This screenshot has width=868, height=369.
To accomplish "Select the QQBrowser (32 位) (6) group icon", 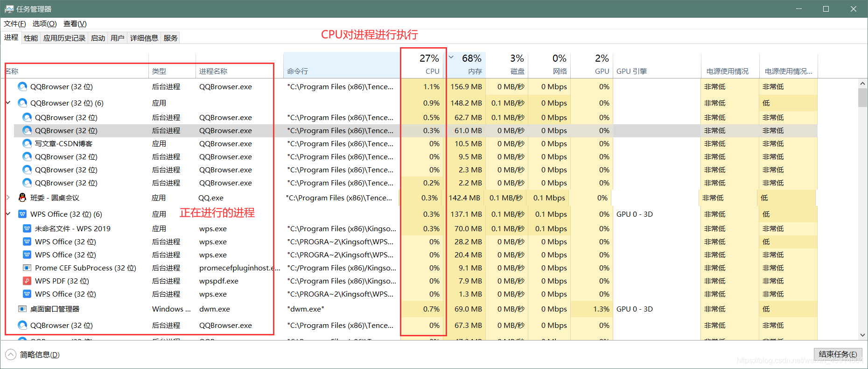I will pyautogui.click(x=22, y=103).
